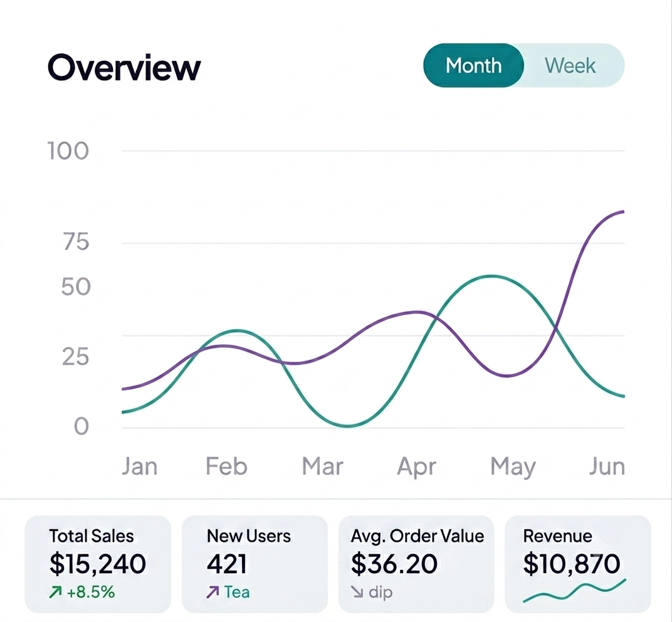The image size is (672, 622).
Task: Click the Mar label on the x-axis
Action: point(323,467)
